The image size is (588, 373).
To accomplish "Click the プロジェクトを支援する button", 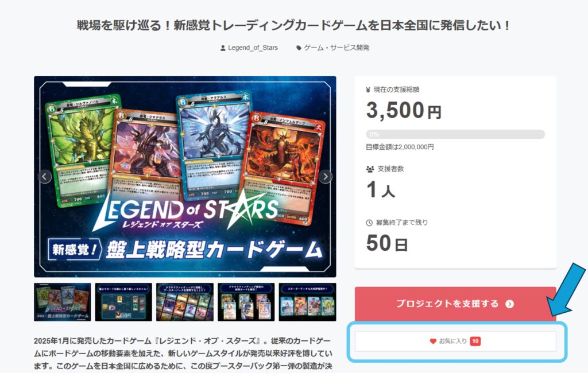I will point(455,304).
